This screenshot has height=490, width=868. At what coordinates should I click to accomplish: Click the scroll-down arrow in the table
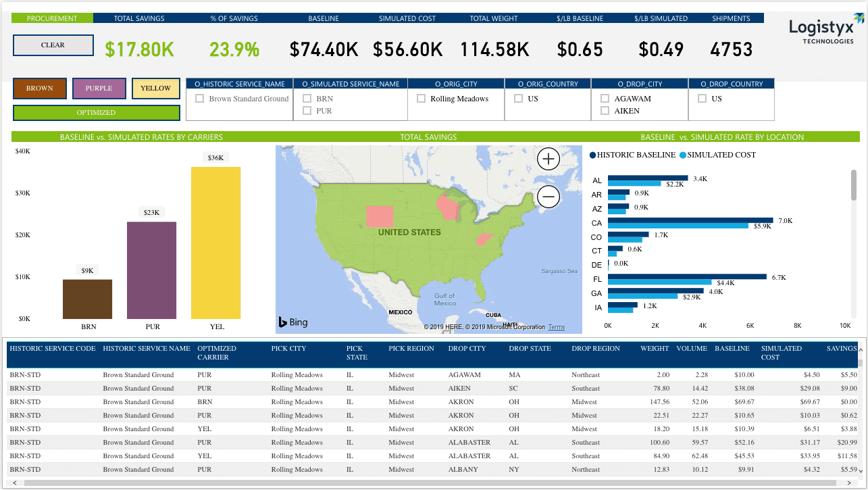click(x=861, y=470)
